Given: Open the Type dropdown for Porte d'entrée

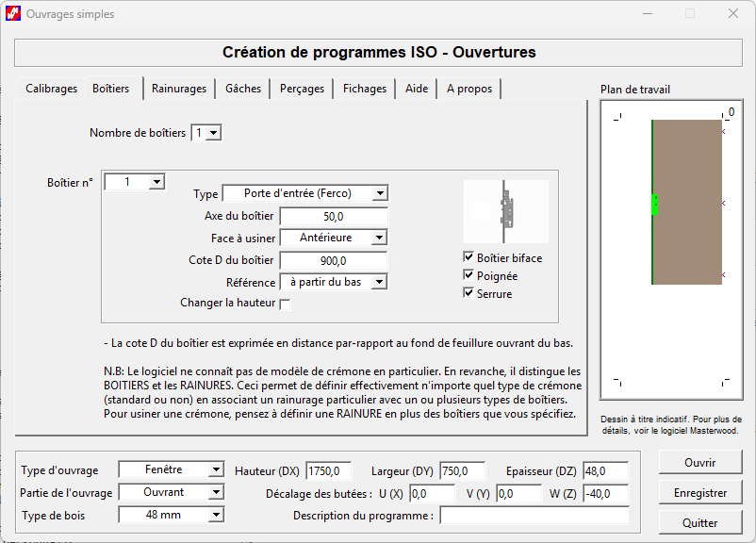Looking at the screenshot, I should [379, 193].
